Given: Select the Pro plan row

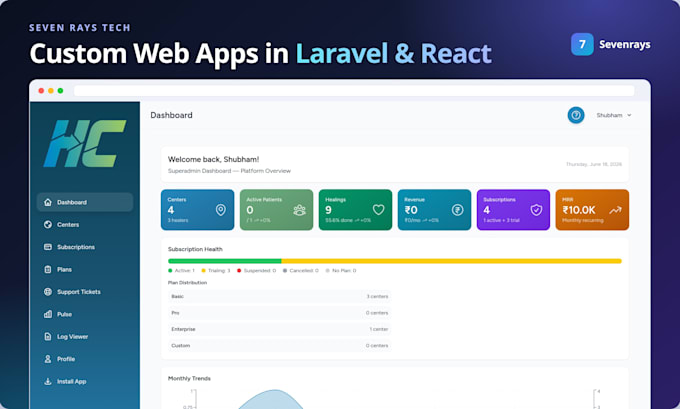Looking at the screenshot, I should point(280,313).
